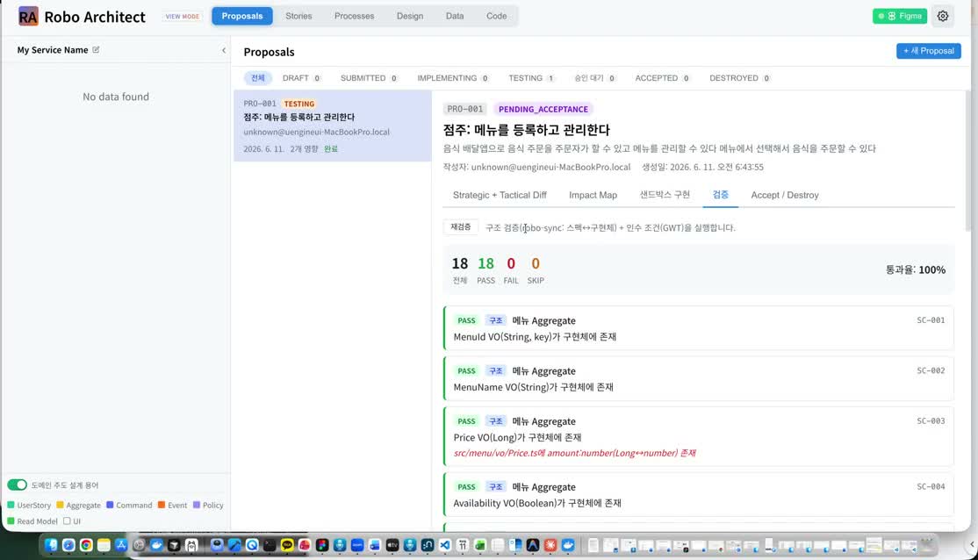Switch to the Stories tab

[x=298, y=16]
